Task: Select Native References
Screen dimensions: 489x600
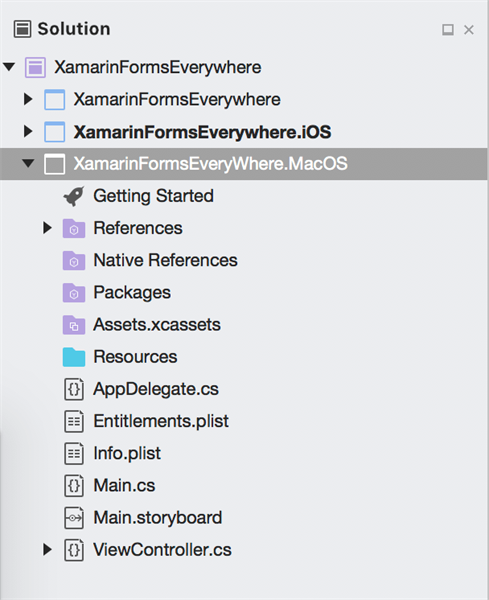Action: pos(165,260)
